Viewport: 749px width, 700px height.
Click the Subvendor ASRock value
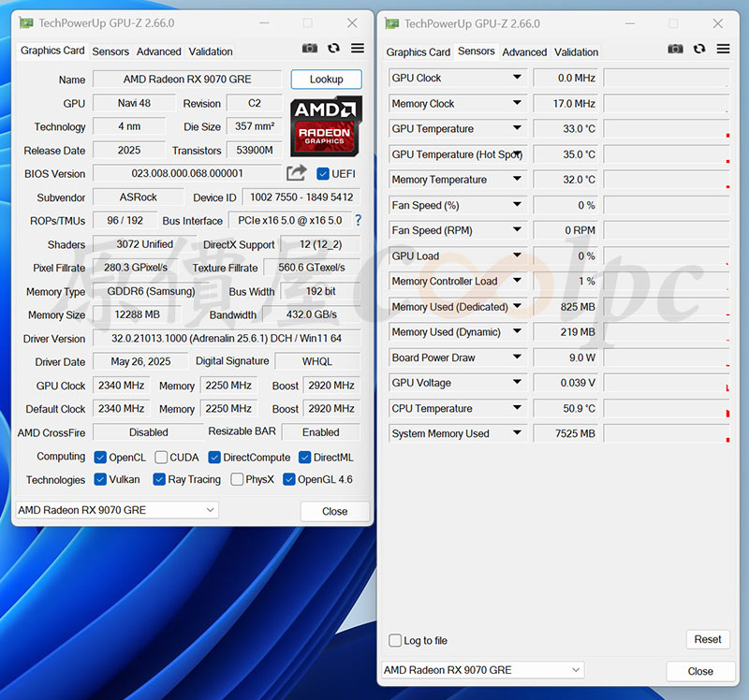coord(139,197)
